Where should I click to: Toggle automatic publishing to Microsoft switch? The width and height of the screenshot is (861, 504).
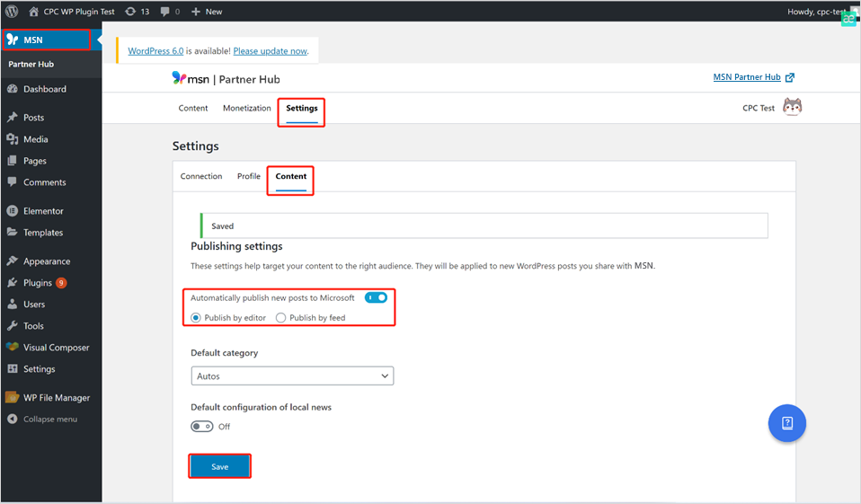(376, 297)
